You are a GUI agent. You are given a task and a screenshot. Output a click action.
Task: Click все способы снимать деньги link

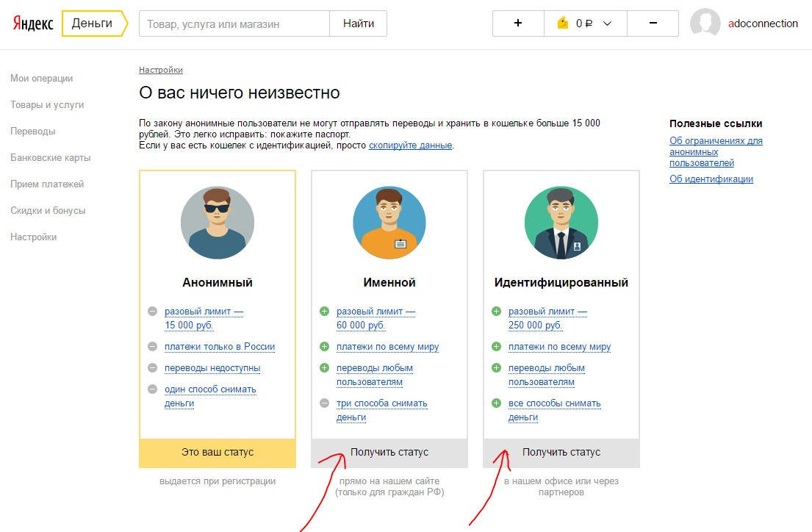click(555, 410)
